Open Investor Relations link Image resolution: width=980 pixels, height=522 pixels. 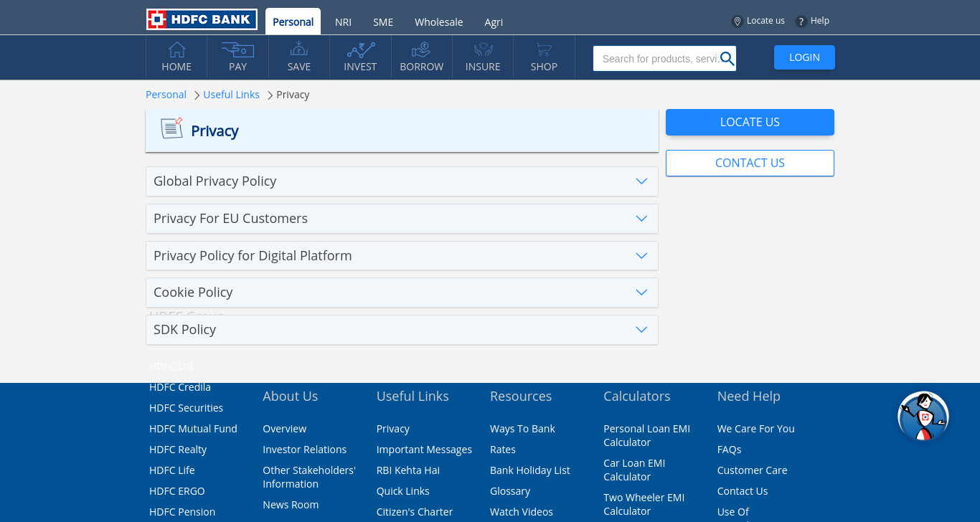(x=304, y=450)
